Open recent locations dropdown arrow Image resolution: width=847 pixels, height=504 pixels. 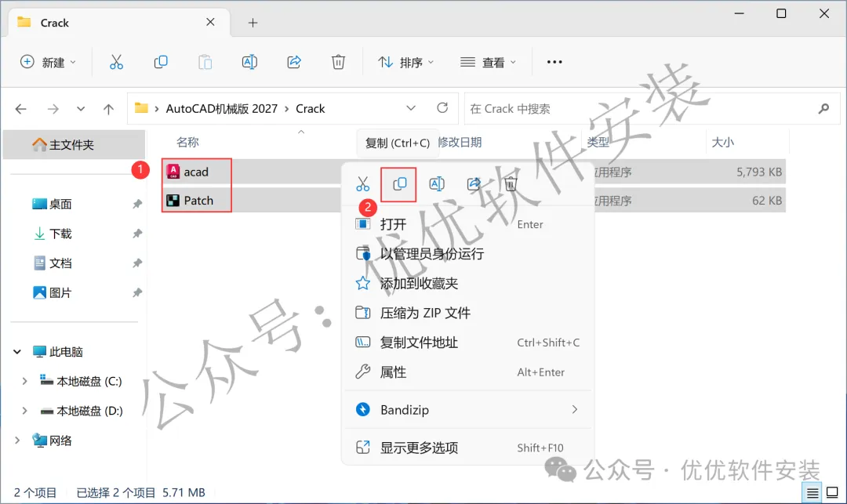click(x=81, y=109)
